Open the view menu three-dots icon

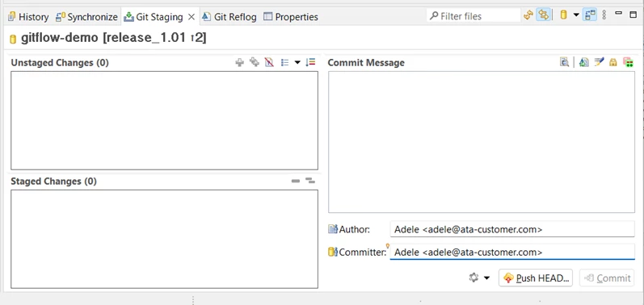pyautogui.click(x=604, y=15)
